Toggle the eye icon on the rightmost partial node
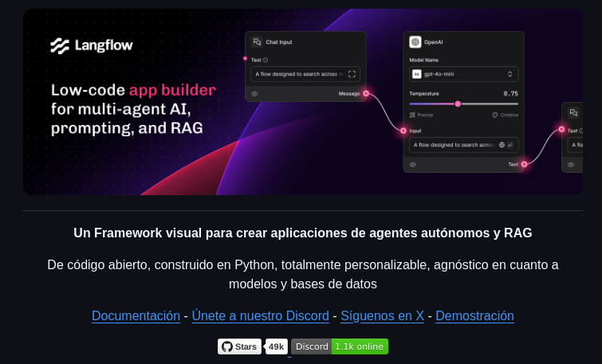 click(x=571, y=165)
